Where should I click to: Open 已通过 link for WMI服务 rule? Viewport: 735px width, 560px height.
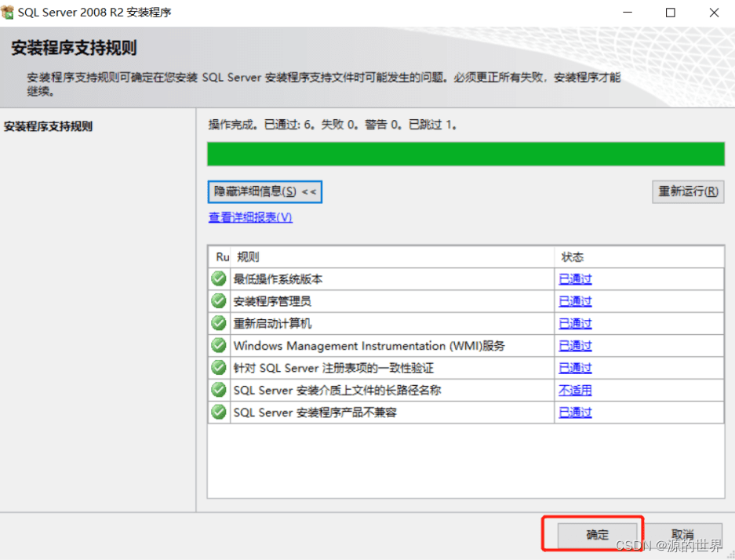[575, 346]
